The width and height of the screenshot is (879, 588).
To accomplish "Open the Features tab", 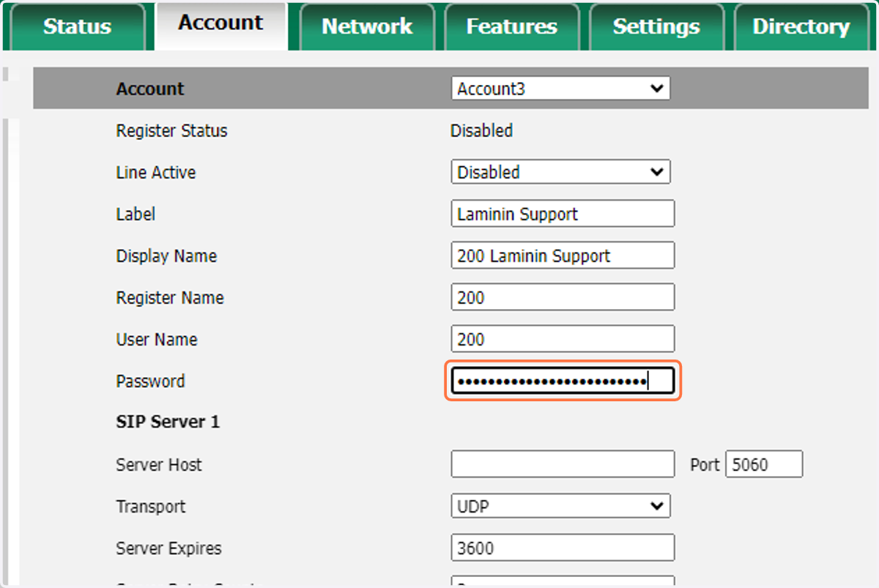I will (511, 26).
